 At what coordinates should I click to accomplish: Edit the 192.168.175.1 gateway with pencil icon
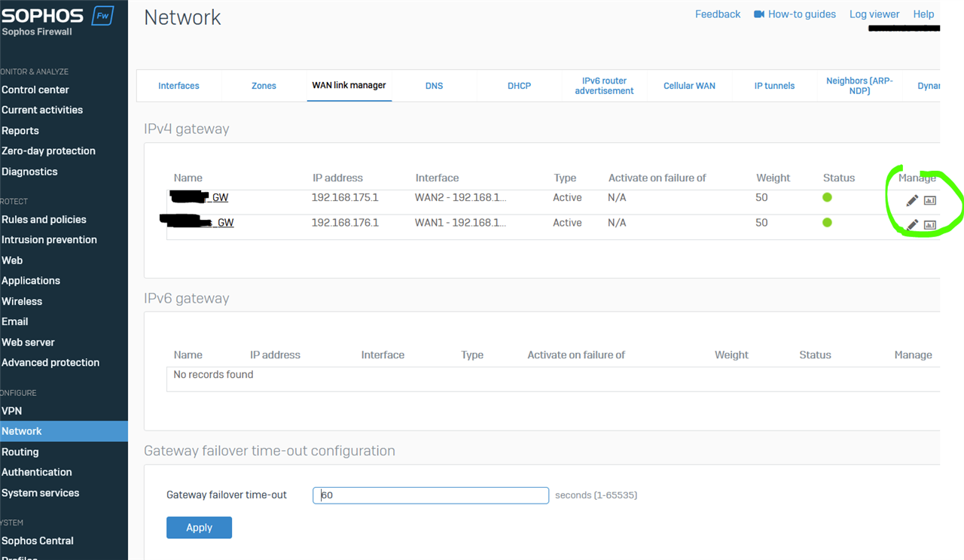[x=911, y=200]
